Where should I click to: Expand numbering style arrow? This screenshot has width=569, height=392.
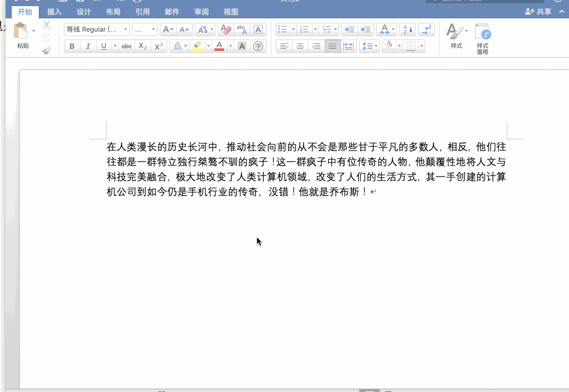[315, 29]
